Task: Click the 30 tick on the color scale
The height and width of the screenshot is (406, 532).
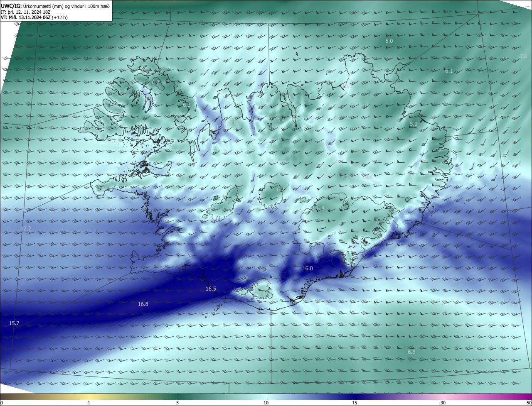Action: [x=443, y=403]
